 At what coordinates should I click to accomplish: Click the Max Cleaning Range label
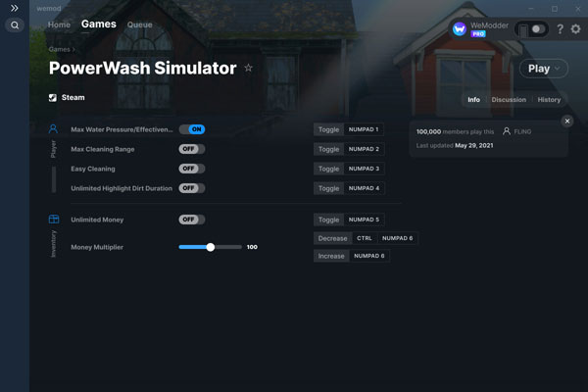tap(102, 149)
